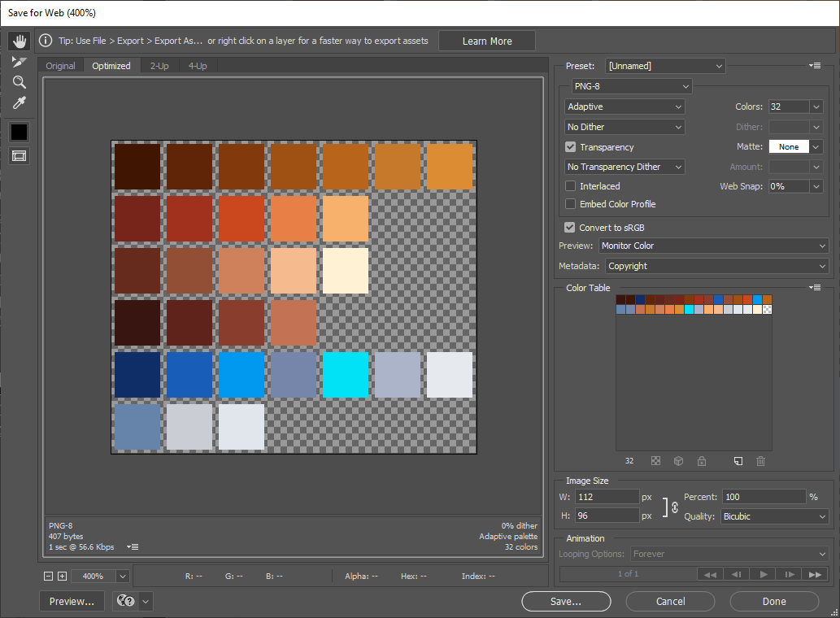Open the Color Table panel menu
The width and height of the screenshot is (840, 618).
coord(813,287)
